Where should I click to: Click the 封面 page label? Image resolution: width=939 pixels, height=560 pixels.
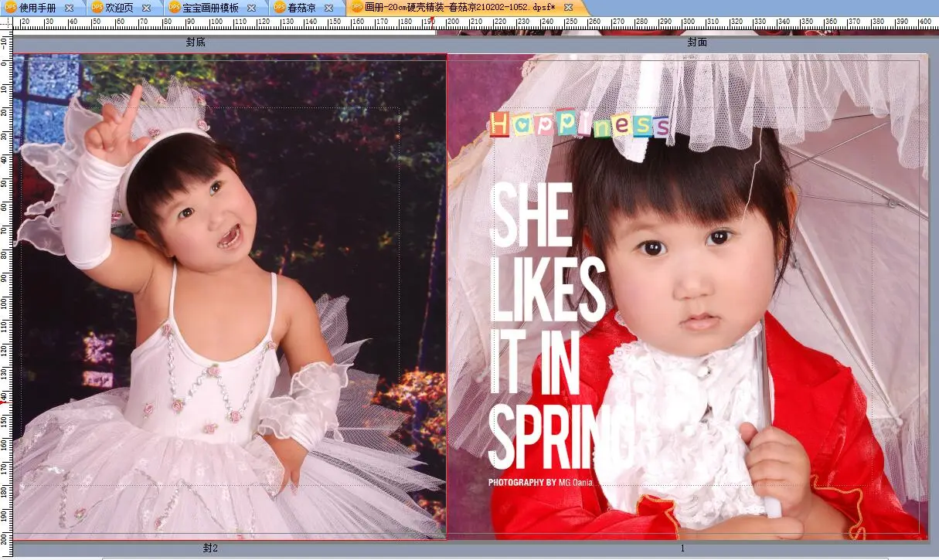click(x=697, y=42)
